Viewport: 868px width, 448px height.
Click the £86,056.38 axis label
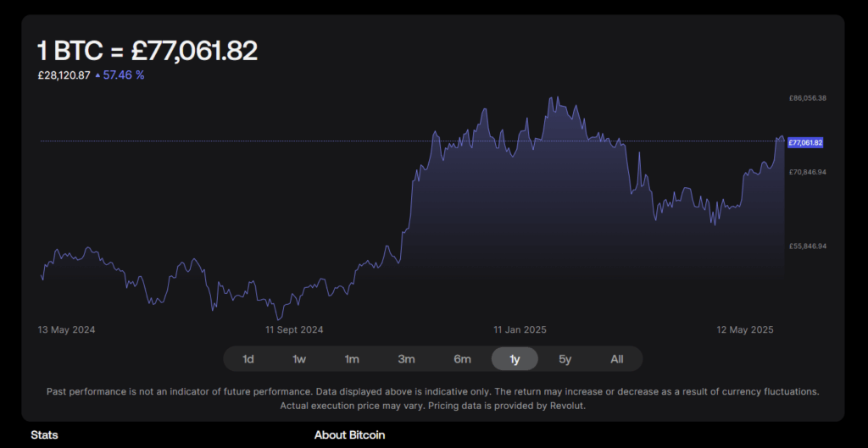coord(808,98)
